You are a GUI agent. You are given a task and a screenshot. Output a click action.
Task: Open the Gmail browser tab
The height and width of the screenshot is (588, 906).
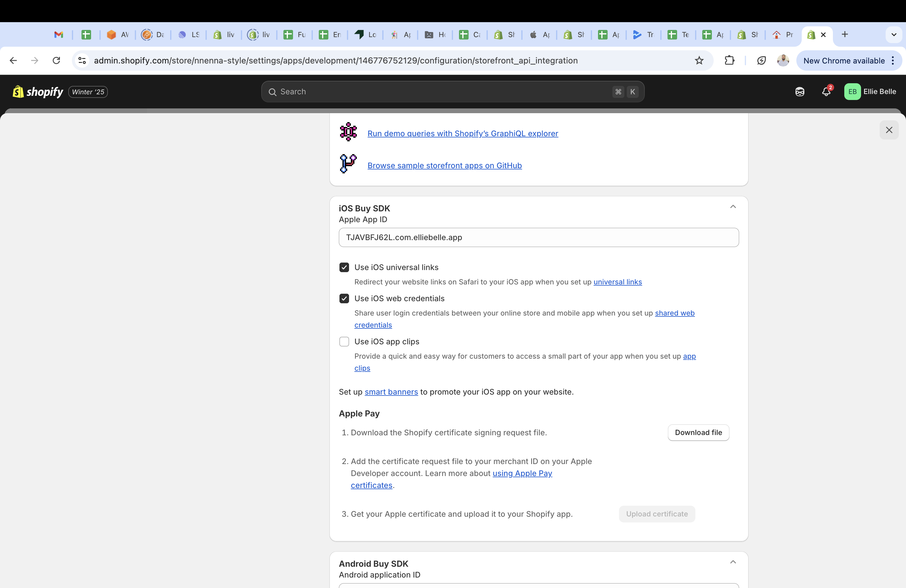[x=59, y=35]
